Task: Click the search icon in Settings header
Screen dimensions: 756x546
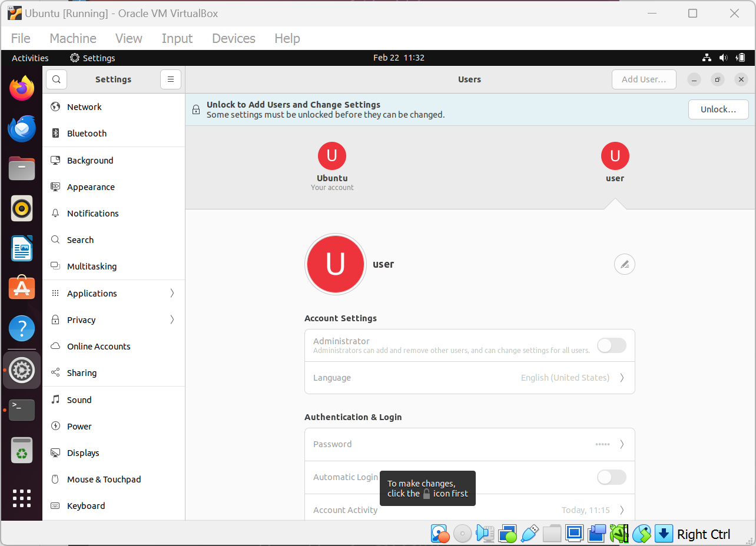Action: [57, 79]
